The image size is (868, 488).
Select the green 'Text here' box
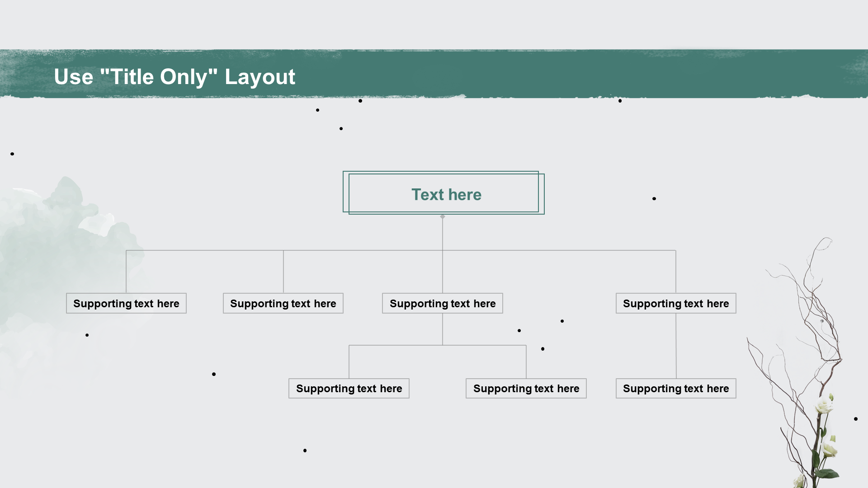446,195
